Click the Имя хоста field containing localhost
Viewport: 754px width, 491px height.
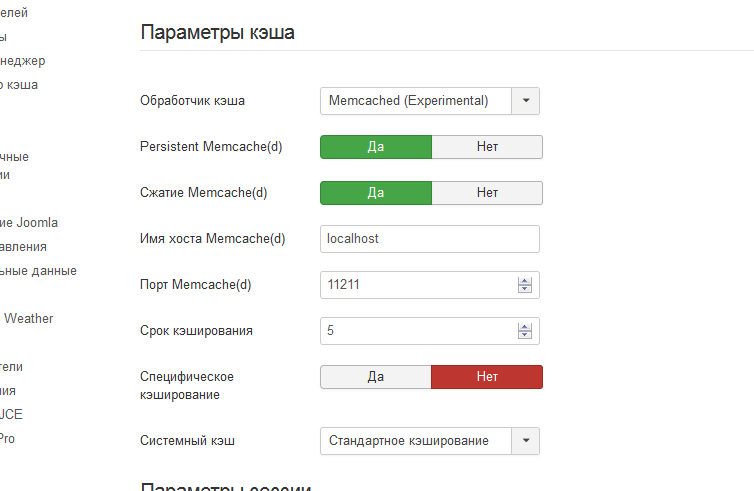(x=430, y=239)
